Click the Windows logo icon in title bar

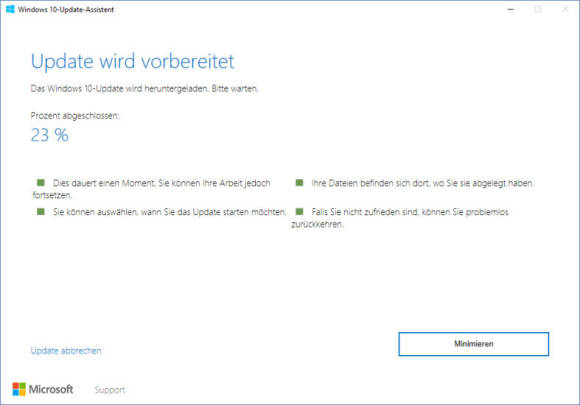point(10,9)
